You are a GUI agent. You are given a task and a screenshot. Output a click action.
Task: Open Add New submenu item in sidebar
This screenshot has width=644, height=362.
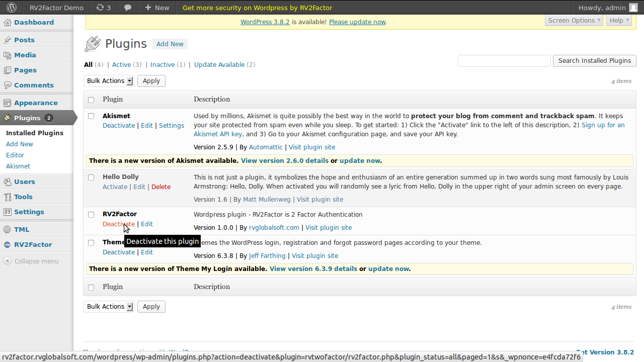coord(20,144)
